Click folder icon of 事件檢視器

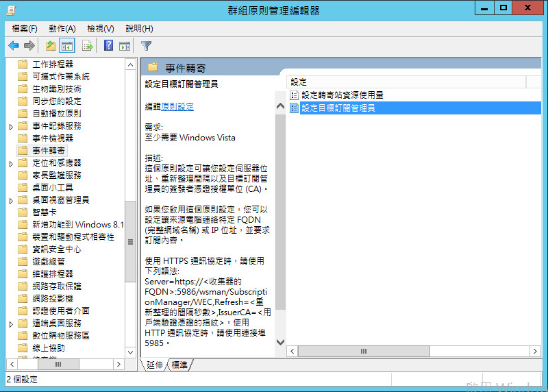pyautogui.click(x=23, y=138)
